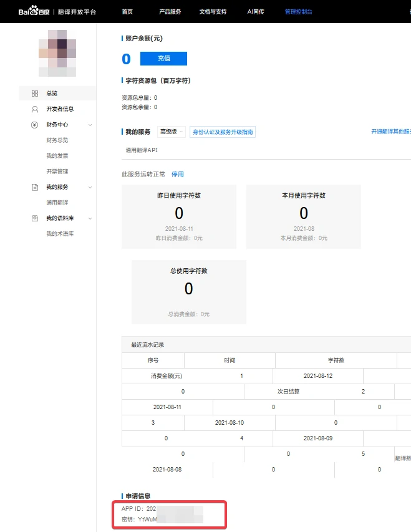
Task: Collapse the 我的语料库 chevron
Action: 90,218
